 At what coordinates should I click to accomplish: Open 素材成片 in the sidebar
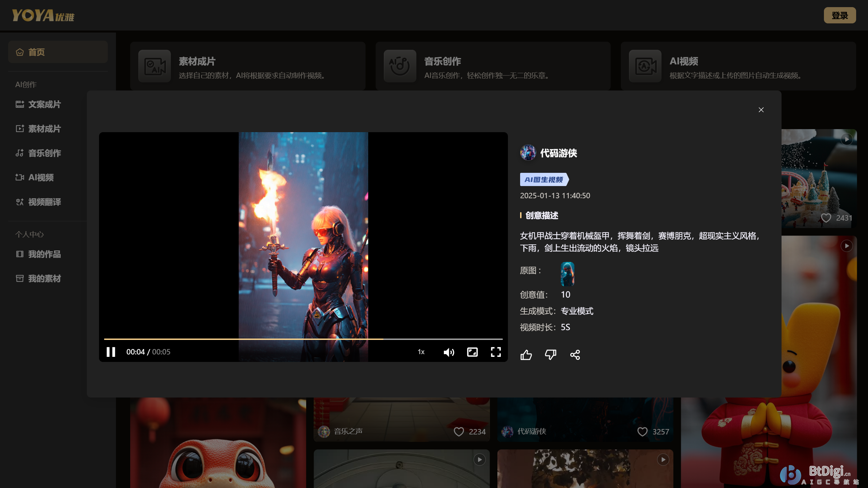(38, 129)
